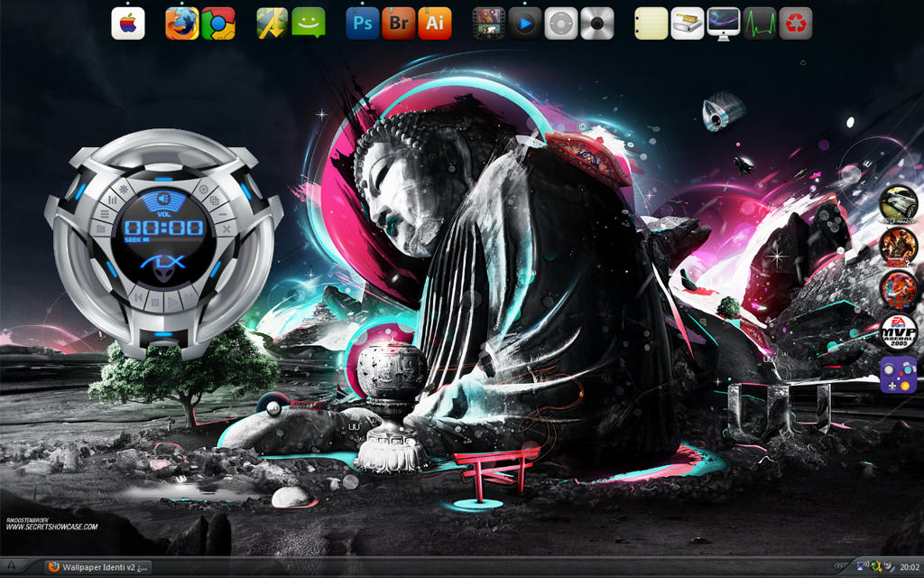Viewport: 924px width, 578px height.
Task: Click the circular record button on player
Action: pos(203,190)
